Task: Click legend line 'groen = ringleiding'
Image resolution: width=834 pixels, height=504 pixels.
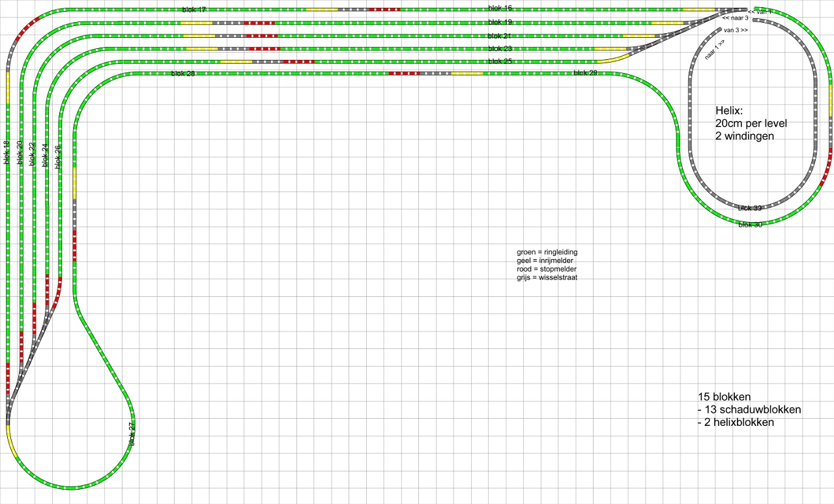Action: click(547, 252)
